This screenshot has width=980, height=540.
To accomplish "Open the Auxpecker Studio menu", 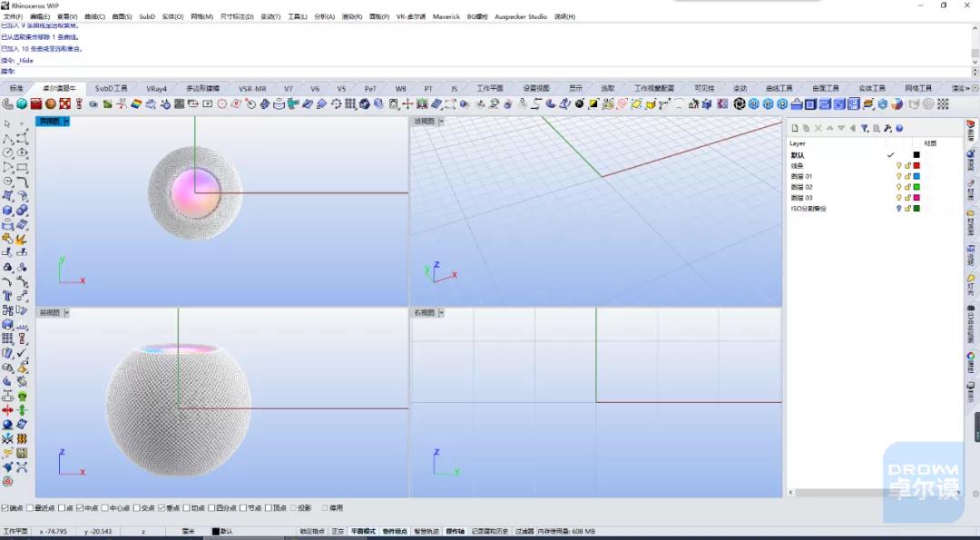I will pos(521,17).
